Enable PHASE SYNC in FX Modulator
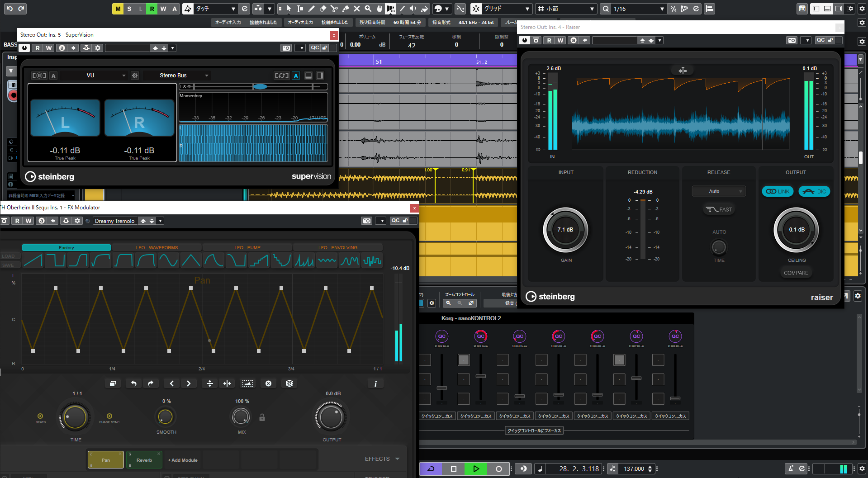Image resolution: width=868 pixels, height=478 pixels. (109, 416)
